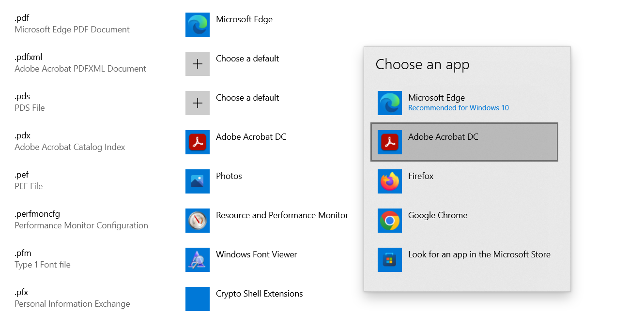
Task: Click the Adobe Acrobat icon beside .pdx
Action: click(198, 142)
